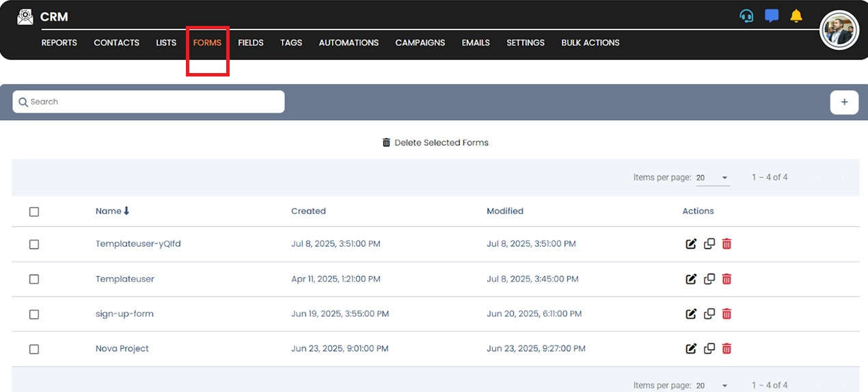
Task: Open the bottom Items per page dropdown
Action: pyautogui.click(x=713, y=386)
